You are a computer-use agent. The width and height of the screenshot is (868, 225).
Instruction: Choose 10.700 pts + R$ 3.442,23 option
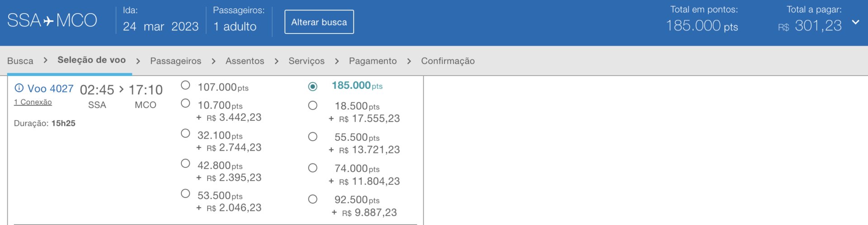click(185, 104)
